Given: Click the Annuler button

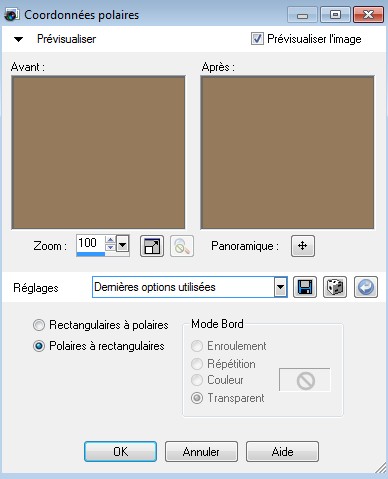Looking at the screenshot, I should (201, 452).
